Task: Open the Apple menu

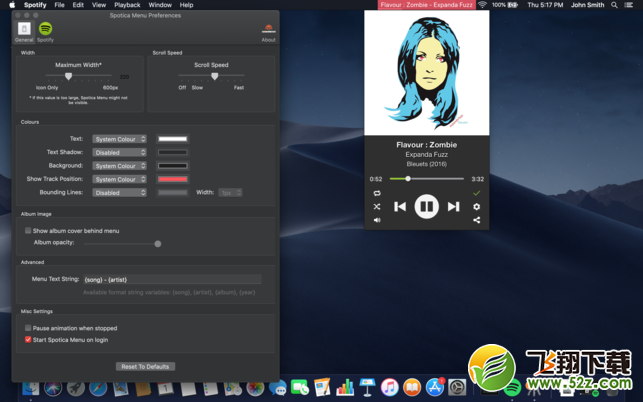Action: [12, 5]
